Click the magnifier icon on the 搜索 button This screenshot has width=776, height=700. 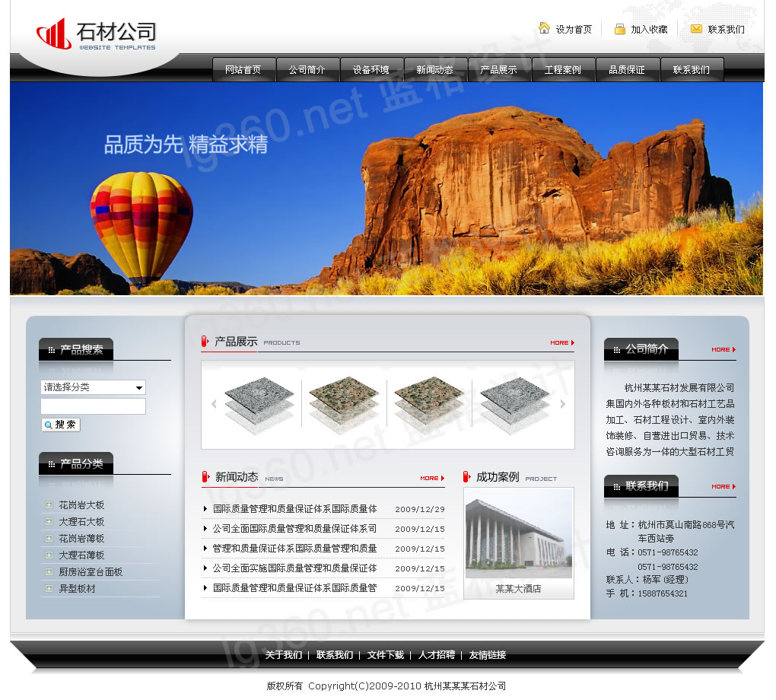point(48,425)
